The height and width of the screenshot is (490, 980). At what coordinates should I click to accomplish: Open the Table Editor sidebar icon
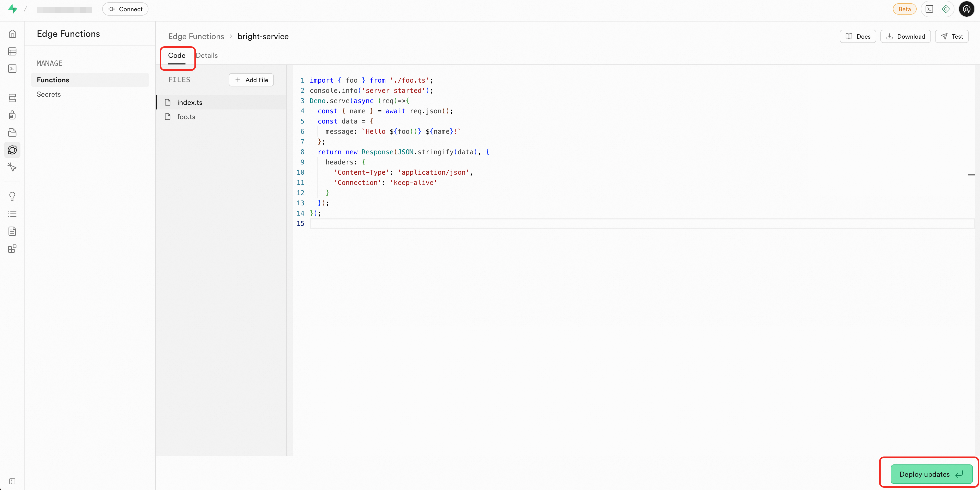coord(12,51)
